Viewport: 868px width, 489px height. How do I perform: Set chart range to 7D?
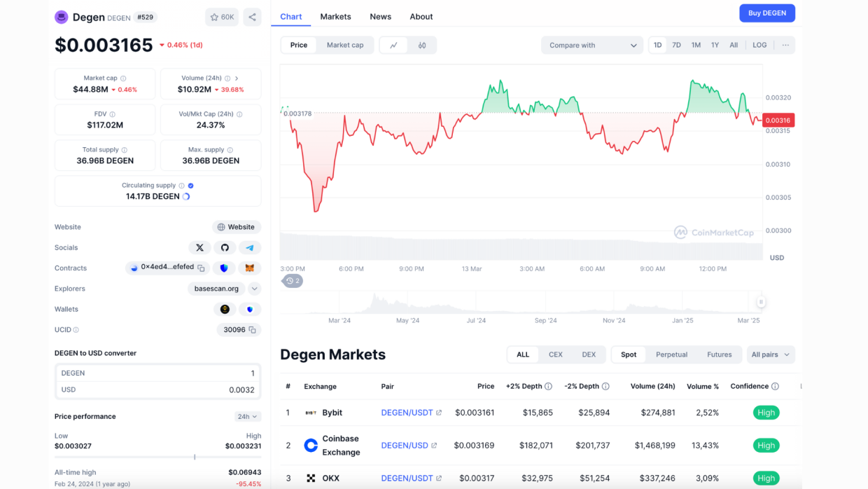pos(676,45)
